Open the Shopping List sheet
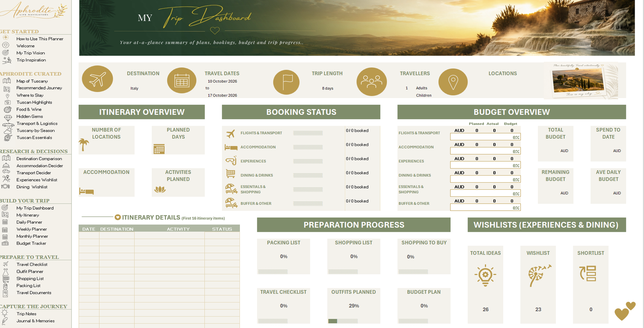Screen dimensions: 644x328 tap(30, 279)
